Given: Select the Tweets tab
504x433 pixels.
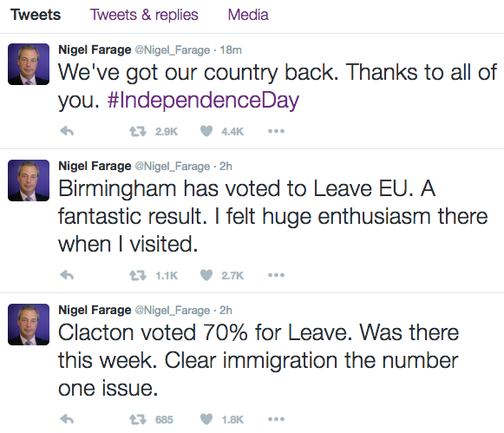Looking at the screenshot, I should coord(36,15).
